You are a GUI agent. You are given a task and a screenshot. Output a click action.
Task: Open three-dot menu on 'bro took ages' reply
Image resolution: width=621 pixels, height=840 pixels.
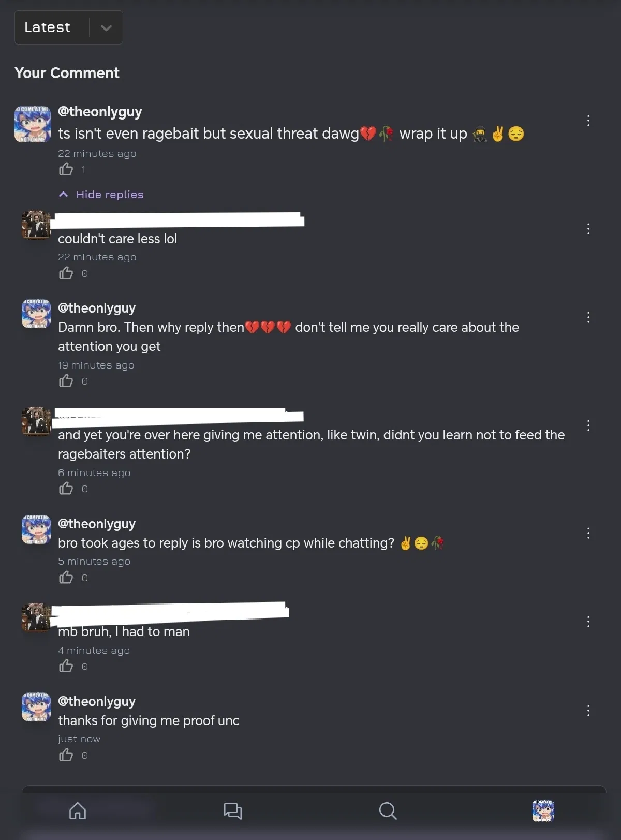point(588,533)
